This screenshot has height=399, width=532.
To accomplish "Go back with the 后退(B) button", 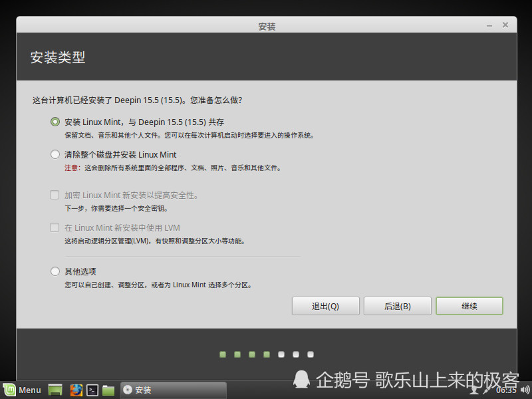I will pyautogui.click(x=398, y=306).
